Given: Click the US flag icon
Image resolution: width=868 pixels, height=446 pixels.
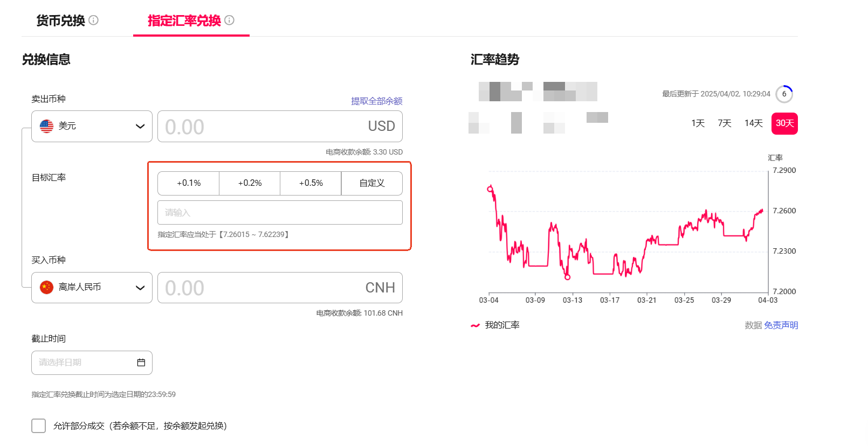Looking at the screenshot, I should click(x=47, y=126).
